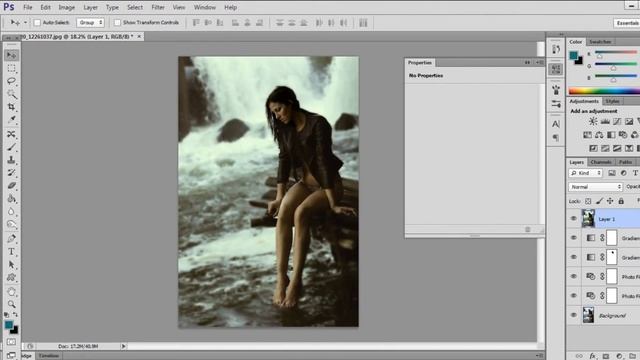This screenshot has height=360, width=640.
Task: Hide the upper Photo Filter layer eye
Action: [x=573, y=276]
